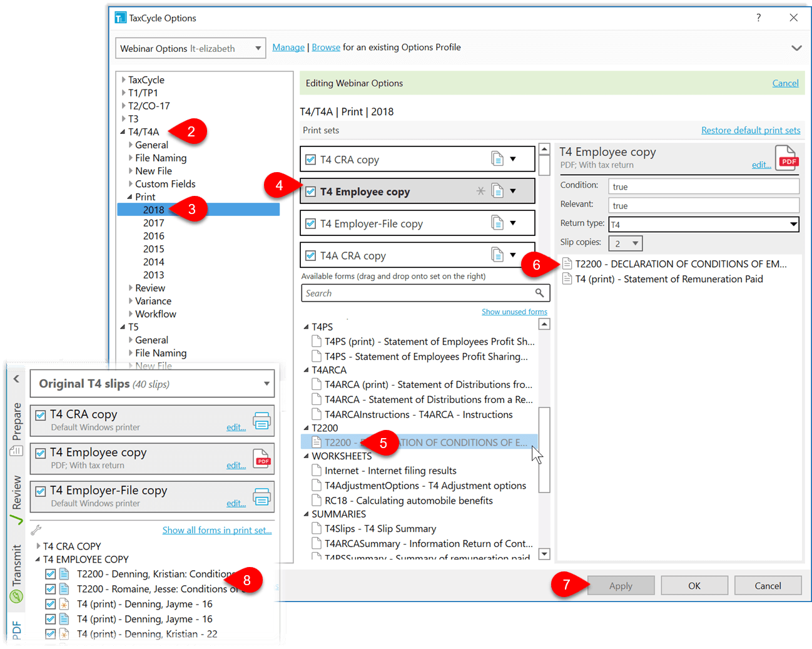Click Restore default print sets link
The image size is (812, 649).
[751, 130]
